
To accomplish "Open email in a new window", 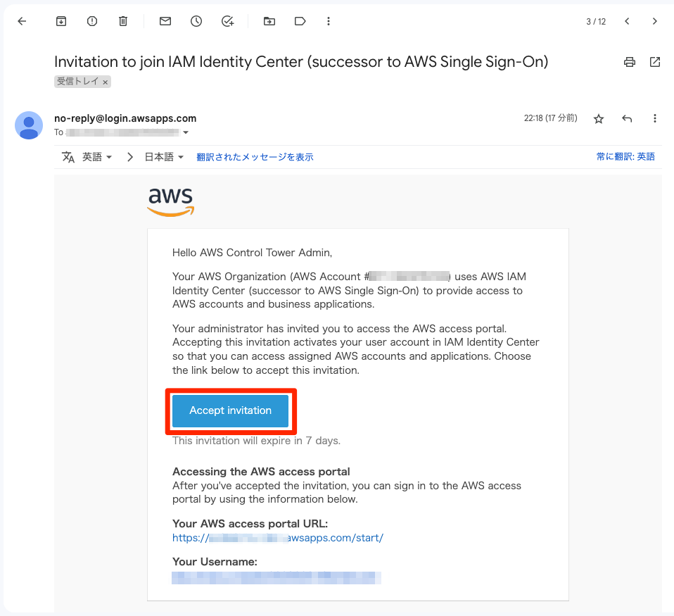I will pos(655,62).
